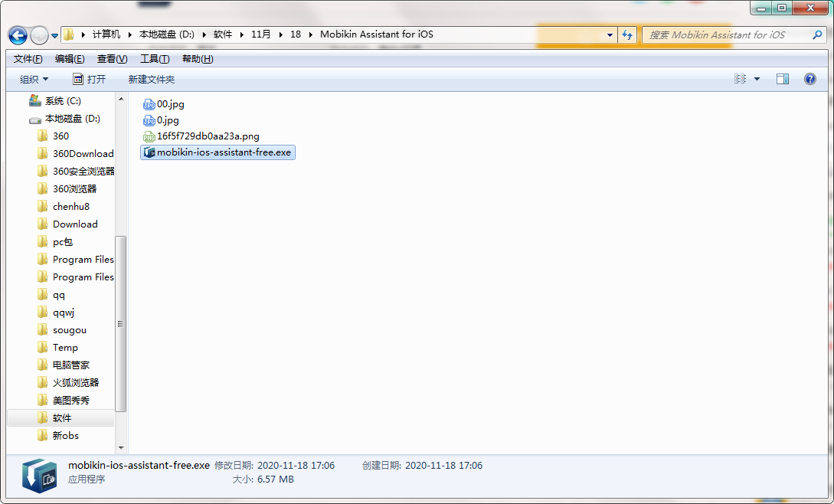This screenshot has width=834, height=504.
Task: Refresh the current folder view
Action: pos(627,35)
